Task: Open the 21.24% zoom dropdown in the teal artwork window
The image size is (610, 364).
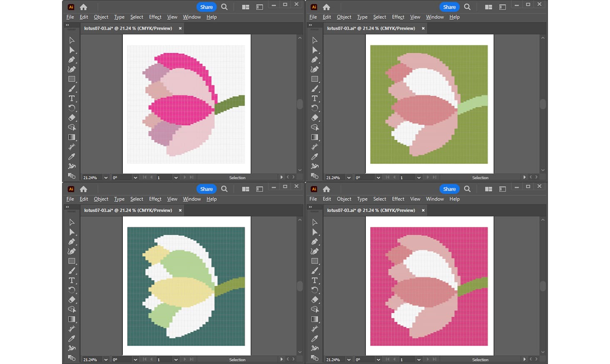Action: click(106, 359)
